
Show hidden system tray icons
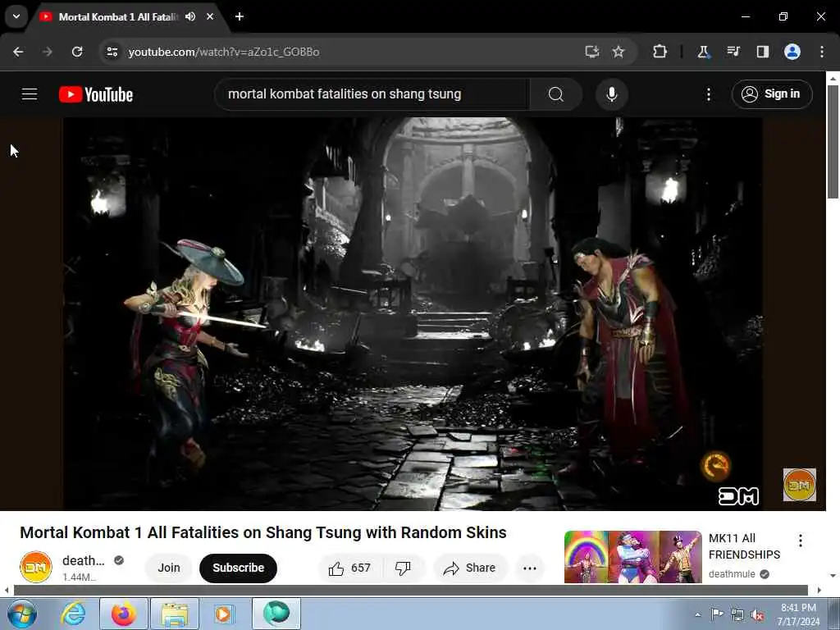point(697,614)
